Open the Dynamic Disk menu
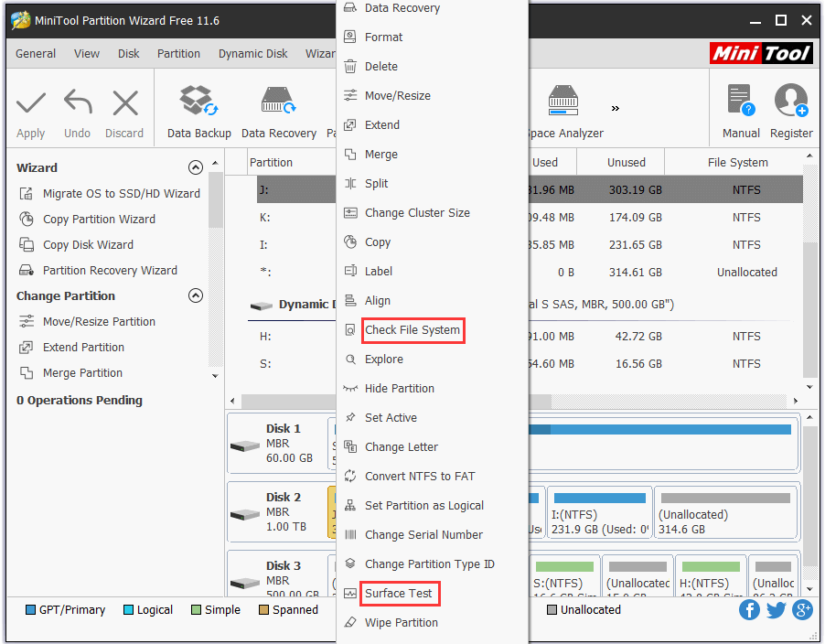The image size is (825, 644). (252, 53)
